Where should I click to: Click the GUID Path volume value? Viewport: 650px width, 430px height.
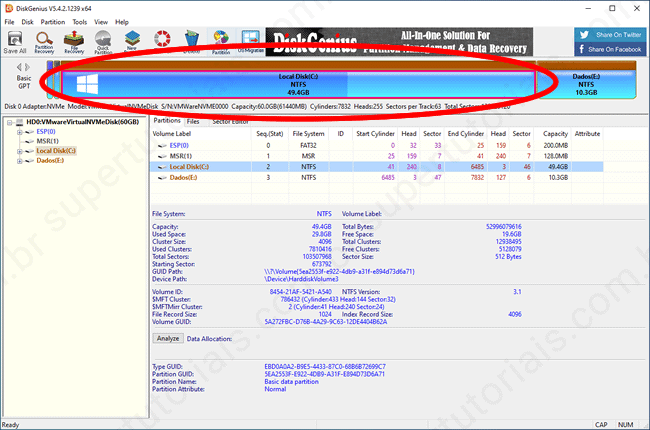click(x=340, y=272)
